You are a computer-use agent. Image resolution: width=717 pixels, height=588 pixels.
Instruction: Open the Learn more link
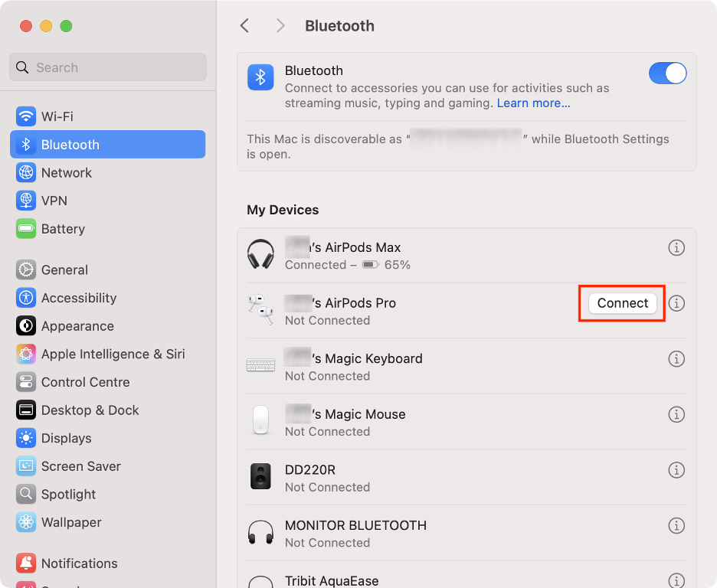click(533, 103)
